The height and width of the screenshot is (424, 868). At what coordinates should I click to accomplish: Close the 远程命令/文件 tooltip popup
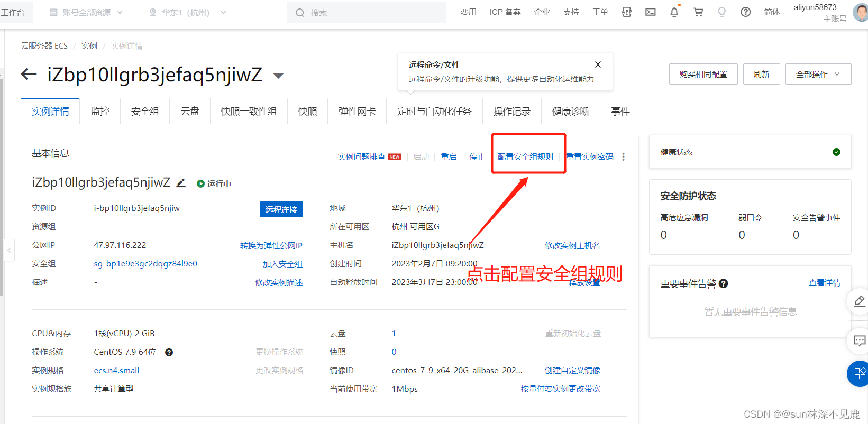598,64
